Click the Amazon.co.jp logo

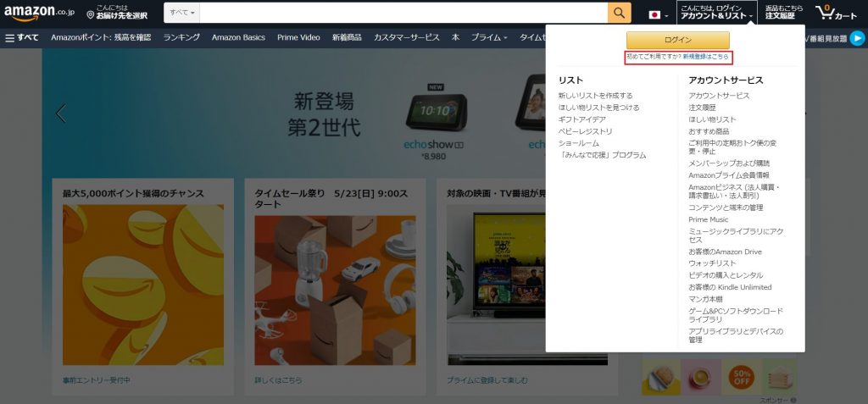coord(39,12)
